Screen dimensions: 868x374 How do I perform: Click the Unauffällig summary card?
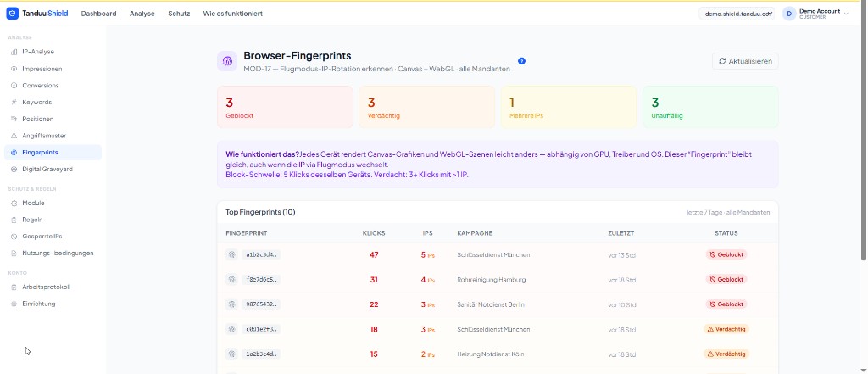pos(710,107)
